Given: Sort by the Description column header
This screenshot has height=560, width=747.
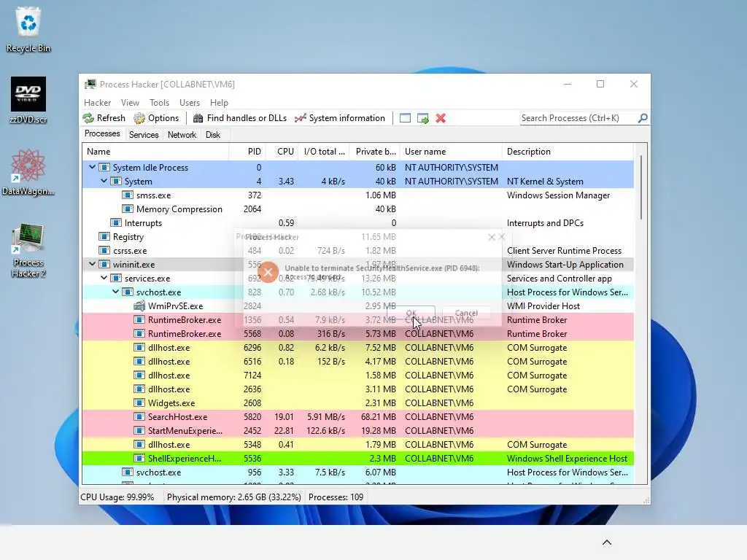Looking at the screenshot, I should point(568,152).
